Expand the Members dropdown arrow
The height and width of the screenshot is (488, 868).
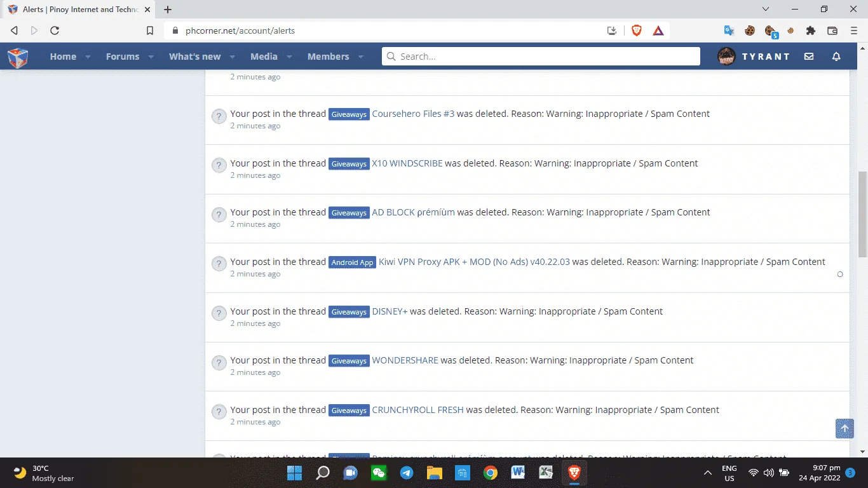[x=361, y=57]
